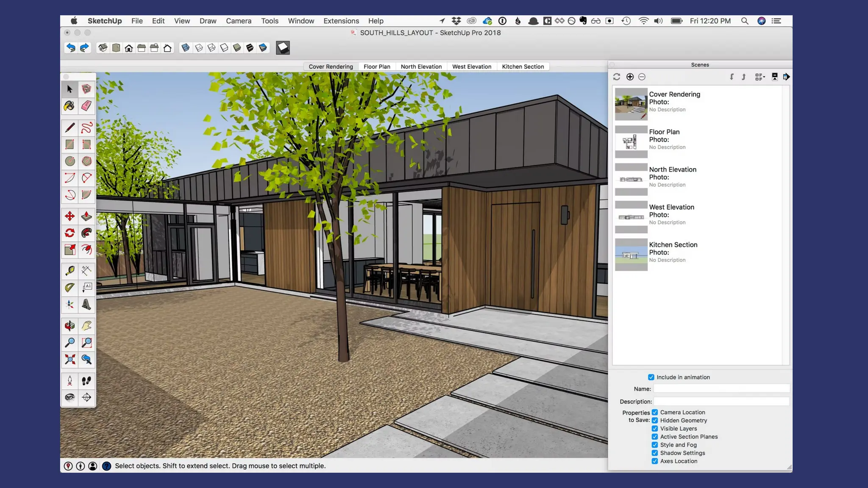Update the scene with refresh icon
This screenshot has width=868, height=488.
pos(617,77)
